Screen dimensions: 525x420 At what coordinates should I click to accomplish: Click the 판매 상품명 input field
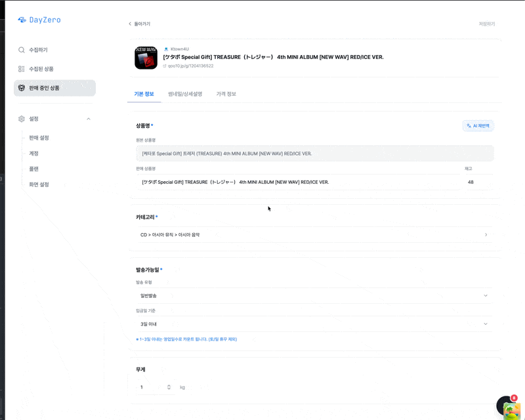(x=299, y=182)
